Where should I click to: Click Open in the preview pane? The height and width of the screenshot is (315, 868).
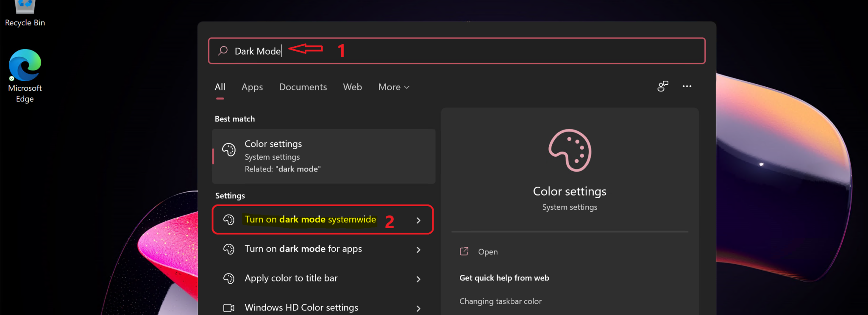point(488,252)
